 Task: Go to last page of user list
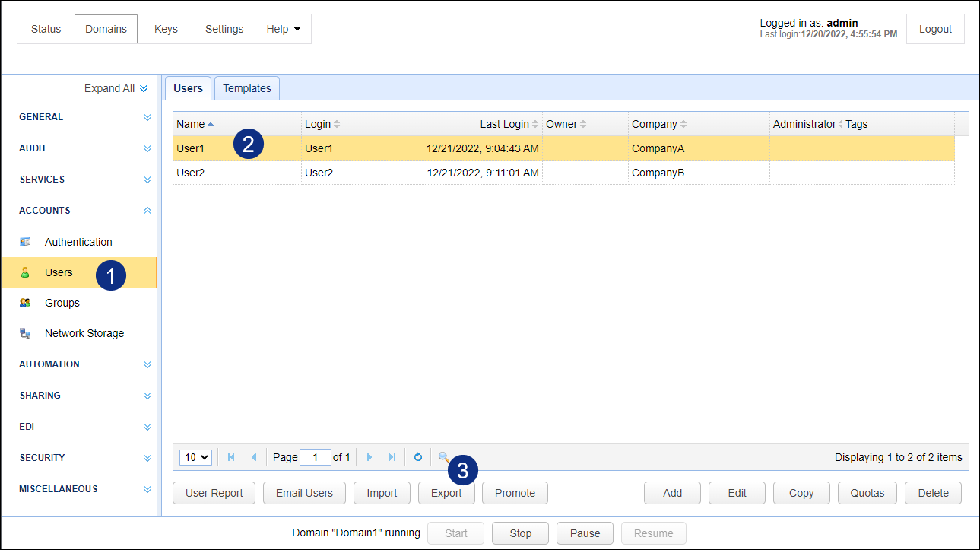tap(392, 457)
